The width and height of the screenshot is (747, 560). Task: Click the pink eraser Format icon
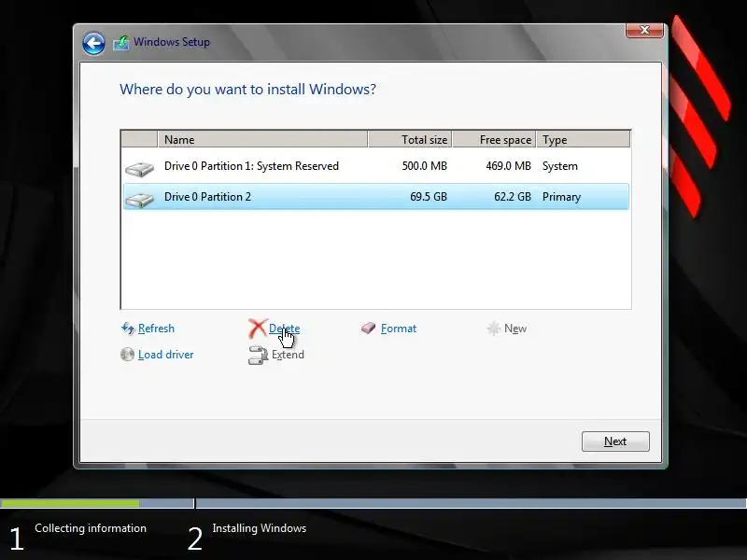[x=368, y=328]
